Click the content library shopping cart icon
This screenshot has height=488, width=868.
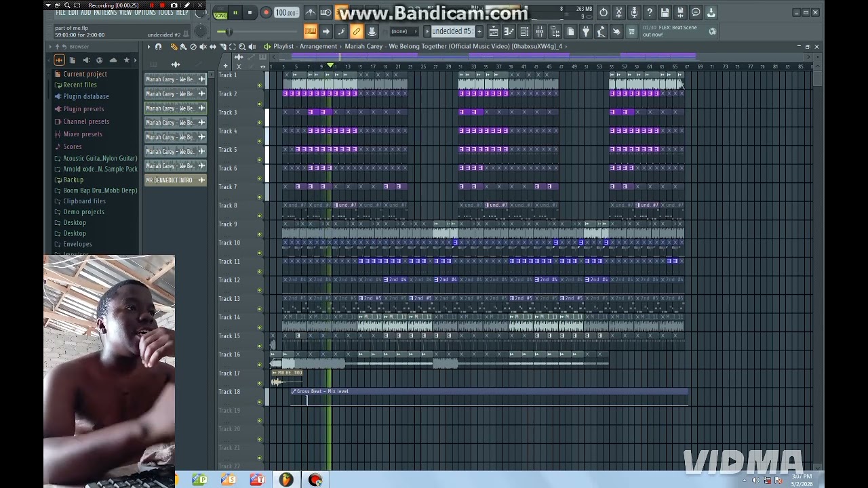pyautogui.click(x=631, y=31)
